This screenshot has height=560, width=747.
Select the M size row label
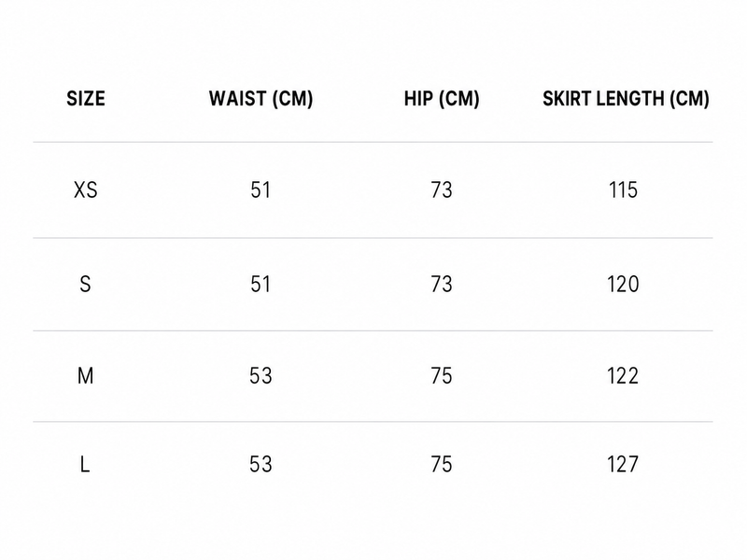coord(86,376)
